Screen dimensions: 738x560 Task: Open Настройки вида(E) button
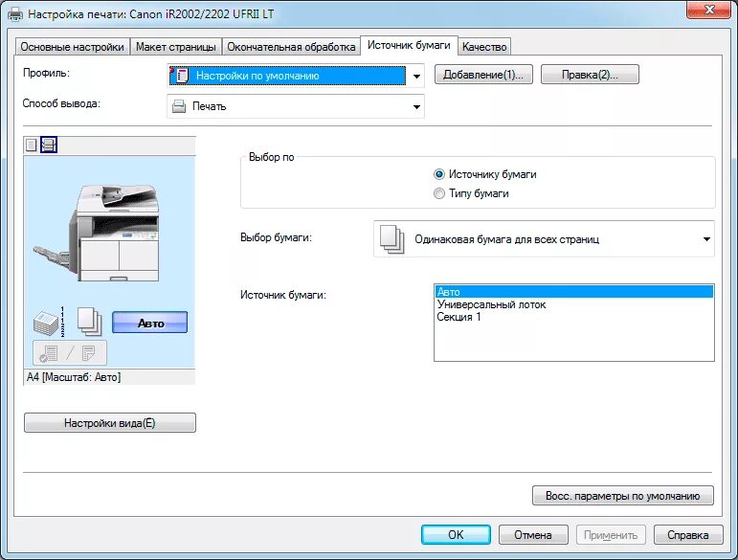[x=110, y=422]
